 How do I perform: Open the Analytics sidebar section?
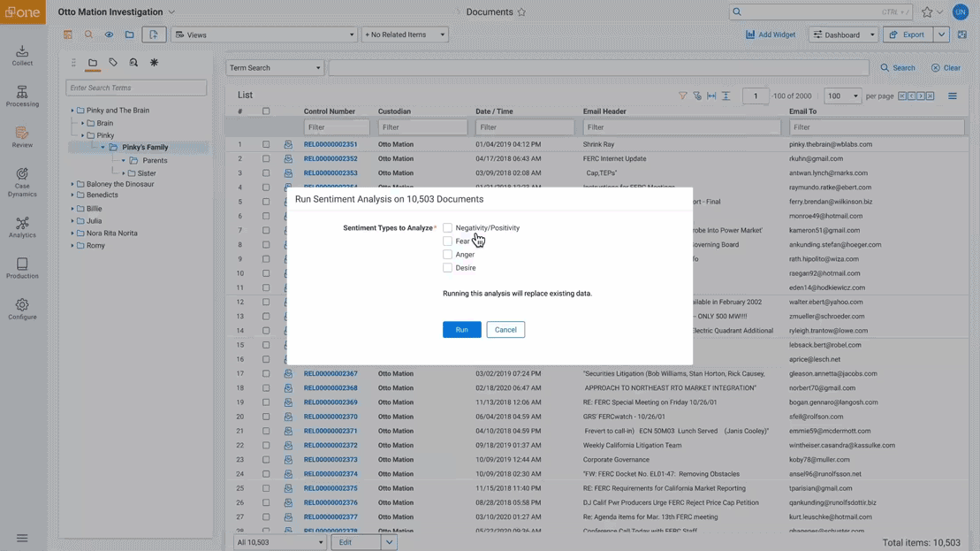click(22, 227)
